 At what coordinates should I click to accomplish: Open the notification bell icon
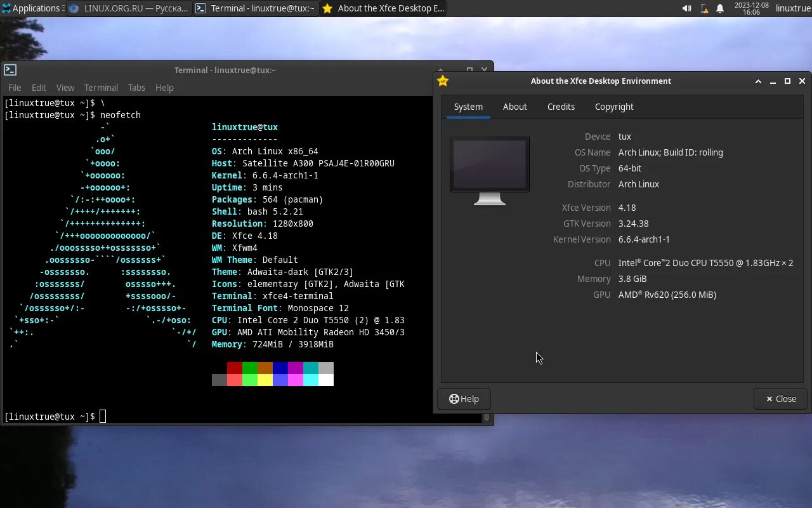point(720,8)
